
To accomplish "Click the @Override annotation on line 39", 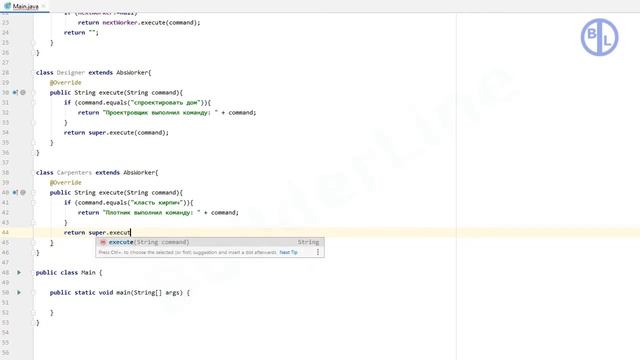I will [x=66, y=182].
